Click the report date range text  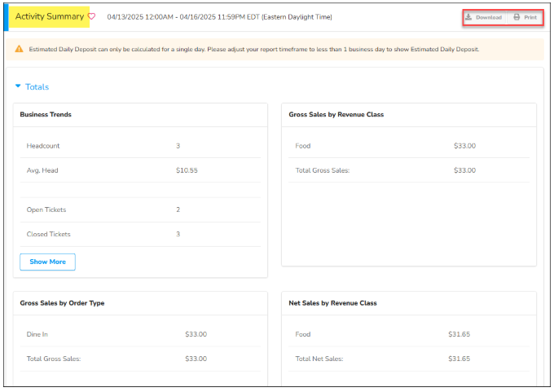(219, 17)
